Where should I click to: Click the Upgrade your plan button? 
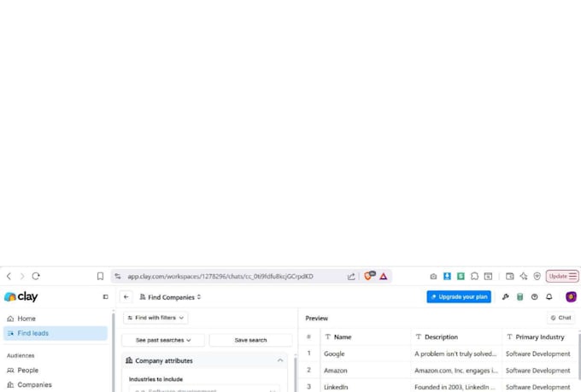point(459,297)
